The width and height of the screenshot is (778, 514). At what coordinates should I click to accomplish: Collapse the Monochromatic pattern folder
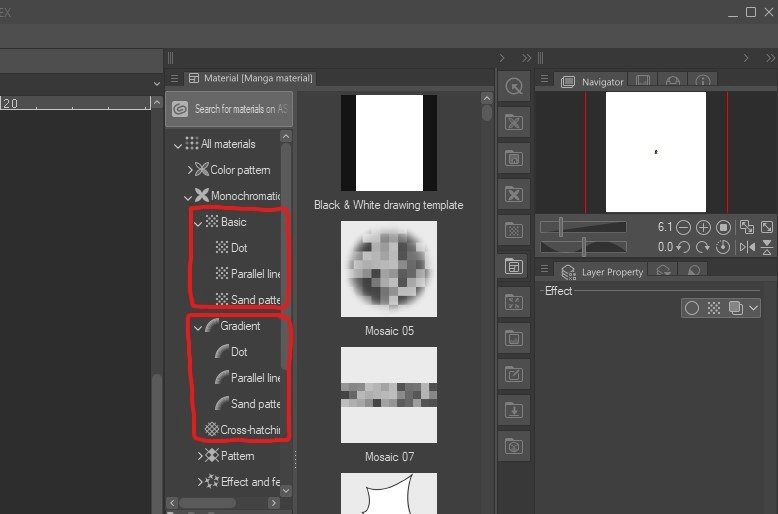[x=188, y=198]
